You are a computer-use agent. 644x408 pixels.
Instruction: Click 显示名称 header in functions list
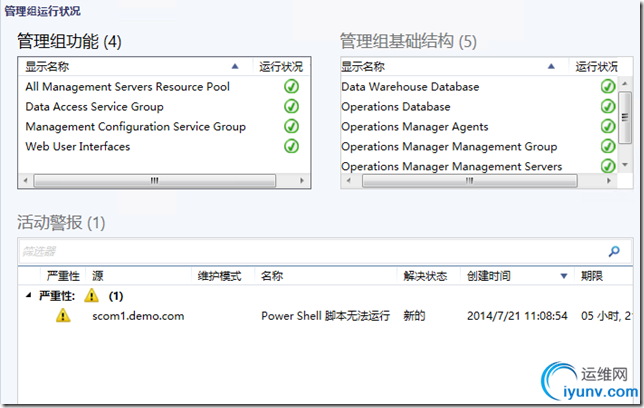47,67
